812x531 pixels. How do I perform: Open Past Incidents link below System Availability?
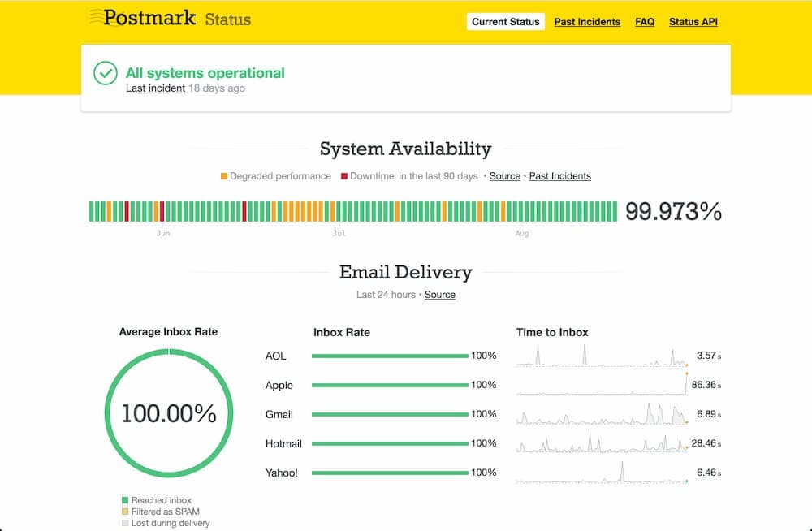(559, 176)
